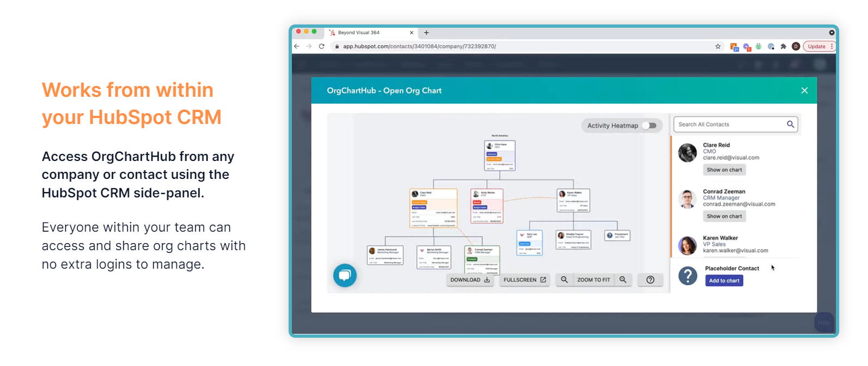Reload the HubSpot page
Screen dimensions: 868x366
point(322,46)
